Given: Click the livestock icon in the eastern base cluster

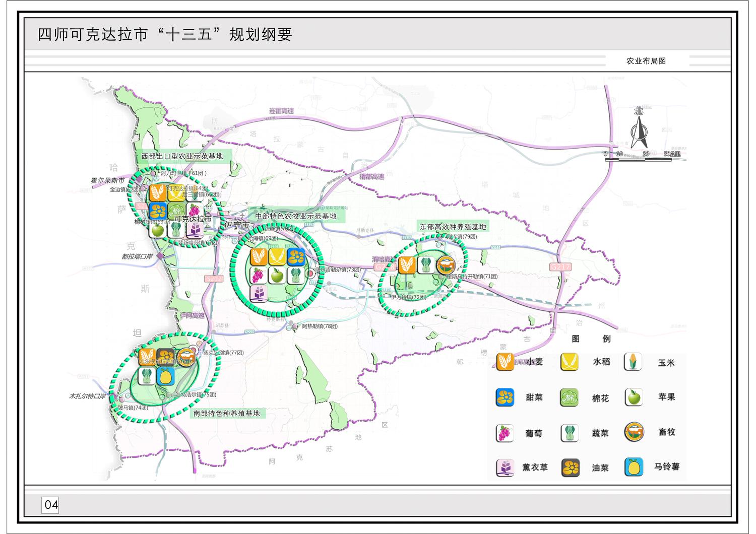Looking at the screenshot, I should click(x=446, y=264).
